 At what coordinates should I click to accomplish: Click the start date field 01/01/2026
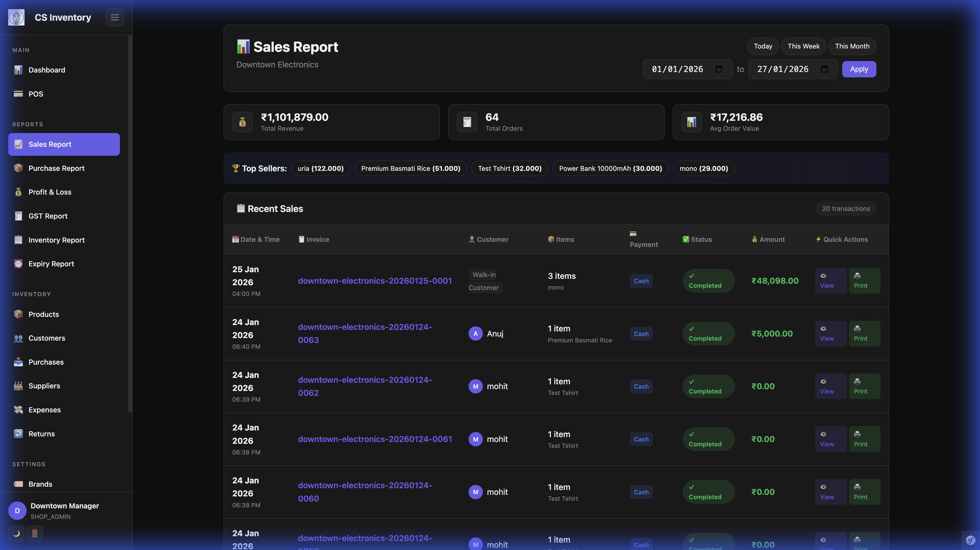(x=687, y=69)
